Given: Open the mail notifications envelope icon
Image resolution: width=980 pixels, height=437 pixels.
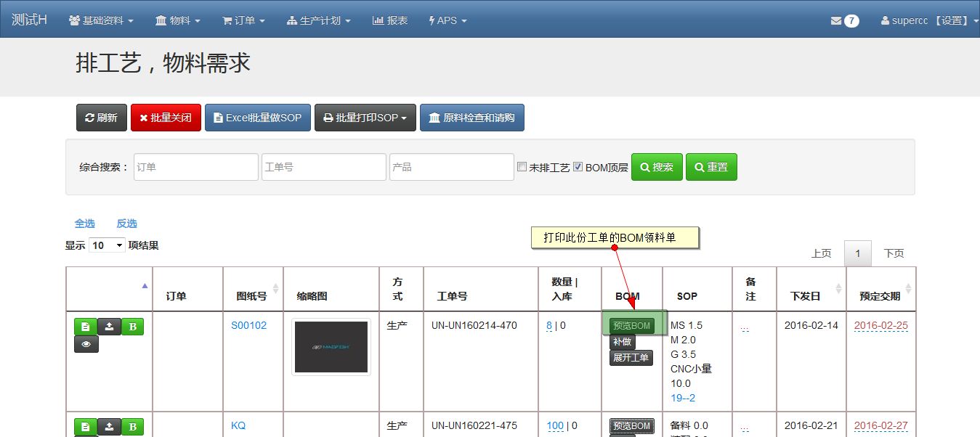Looking at the screenshot, I should tap(836, 20).
